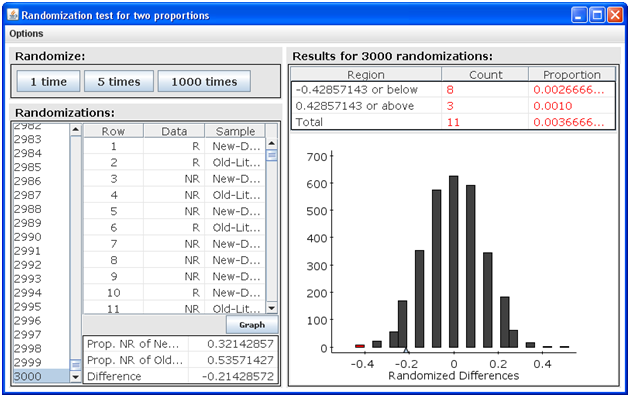The image size is (630, 397).
Task: Click the Proportion column header
Action: click(x=572, y=74)
